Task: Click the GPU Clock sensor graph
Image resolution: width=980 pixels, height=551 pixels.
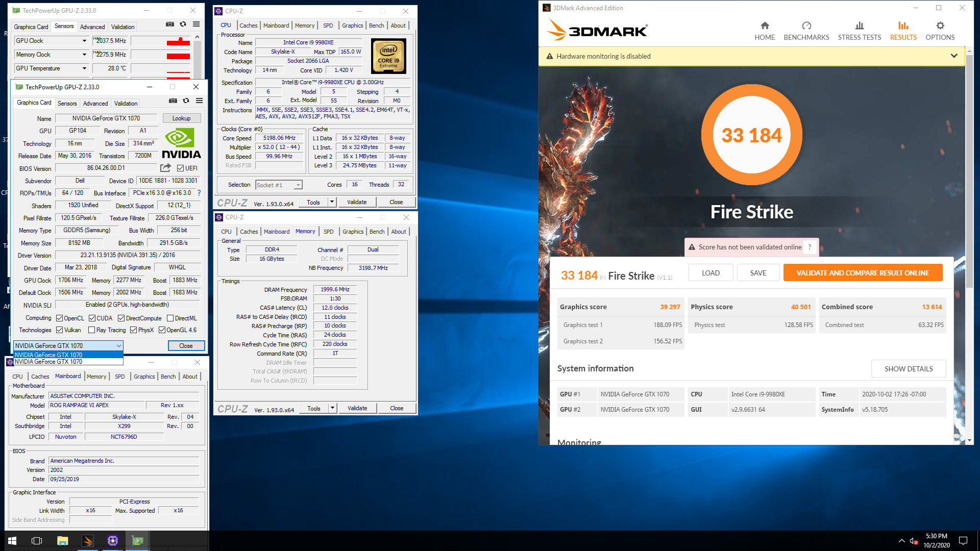Action: 161,41
